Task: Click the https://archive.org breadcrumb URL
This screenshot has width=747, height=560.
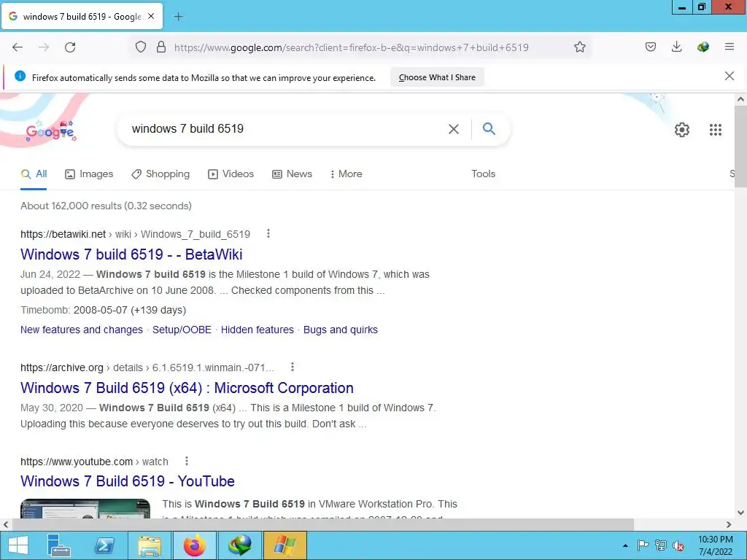Action: click(x=62, y=367)
